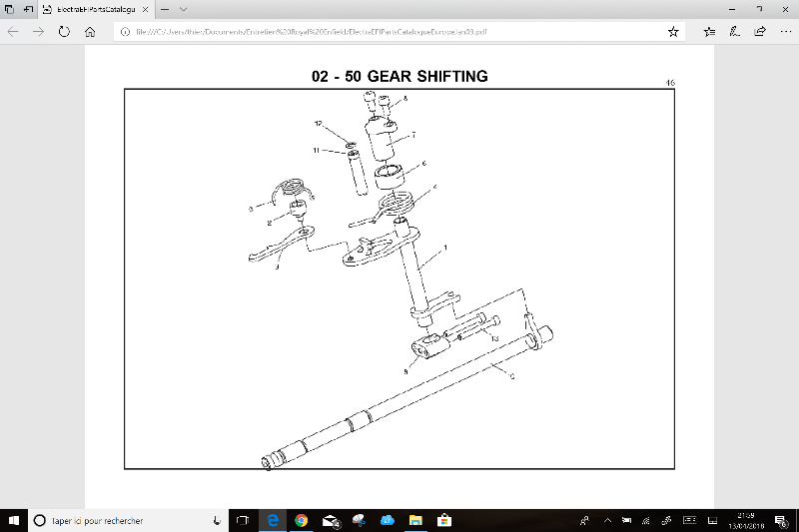
Task: Open the Wi-Fi network panel
Action: pos(645,520)
